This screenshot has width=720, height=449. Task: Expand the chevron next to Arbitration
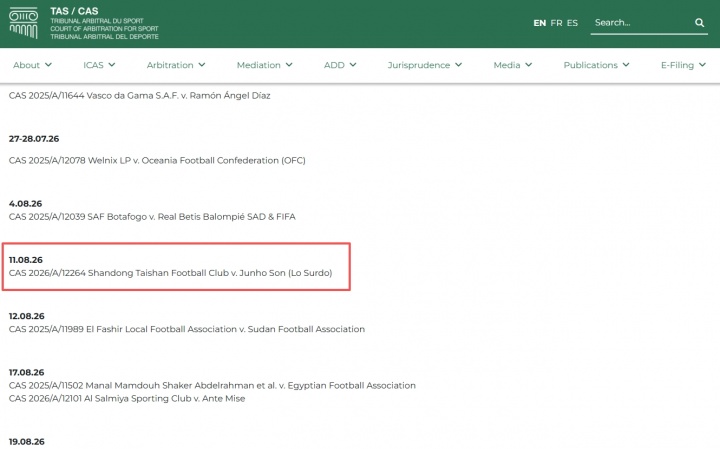[x=202, y=65]
